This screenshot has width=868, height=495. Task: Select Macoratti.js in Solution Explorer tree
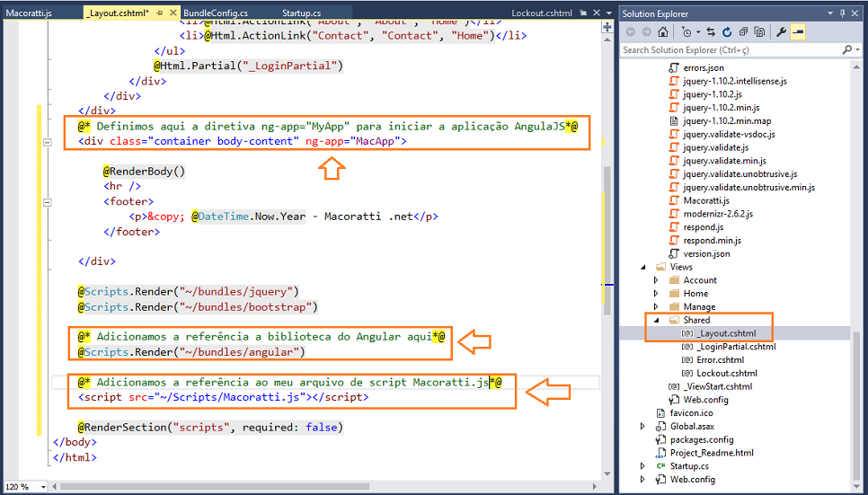coord(706,200)
